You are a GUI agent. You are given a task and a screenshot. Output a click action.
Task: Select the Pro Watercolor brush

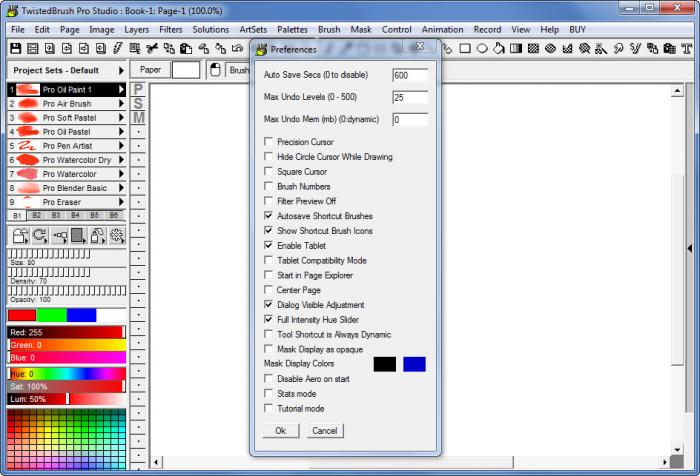[66, 174]
